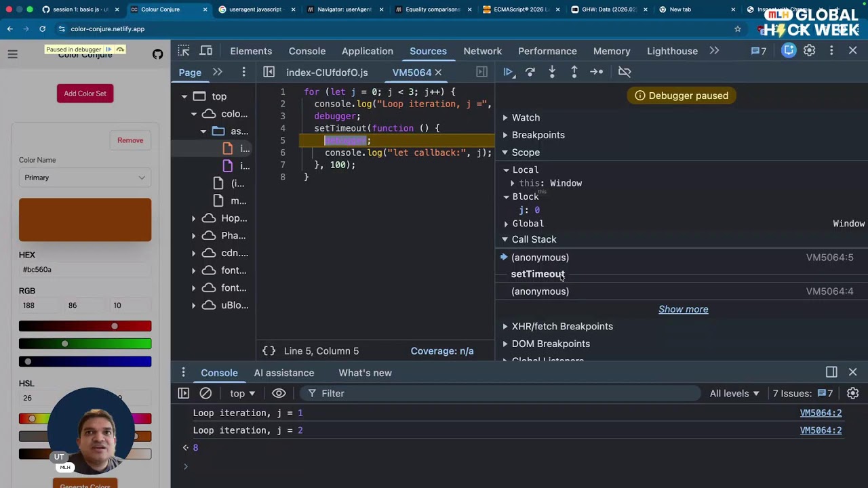Expand the Global scope entry
Image resolution: width=868 pixels, height=488 pixels.
507,224
